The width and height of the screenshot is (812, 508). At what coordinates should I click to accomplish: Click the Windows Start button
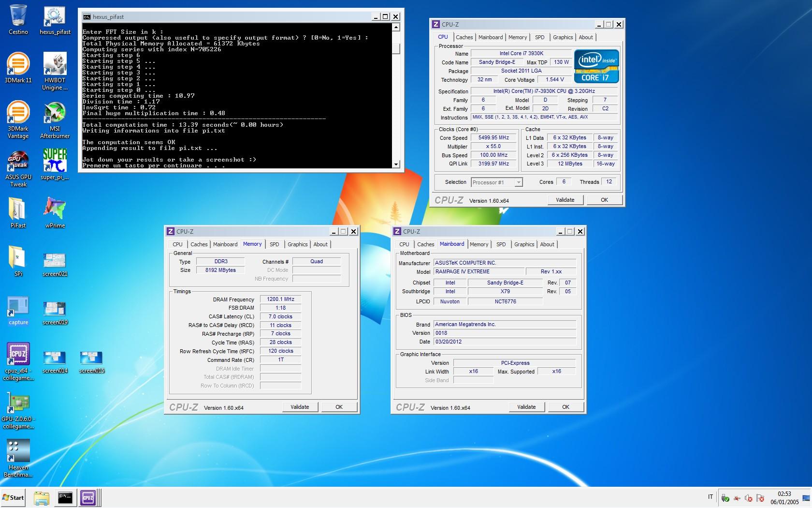[x=14, y=497]
